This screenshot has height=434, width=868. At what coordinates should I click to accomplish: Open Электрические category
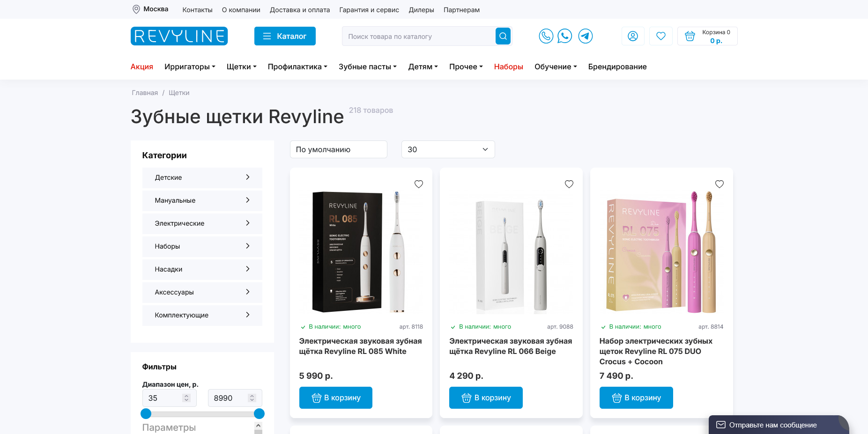click(x=202, y=223)
